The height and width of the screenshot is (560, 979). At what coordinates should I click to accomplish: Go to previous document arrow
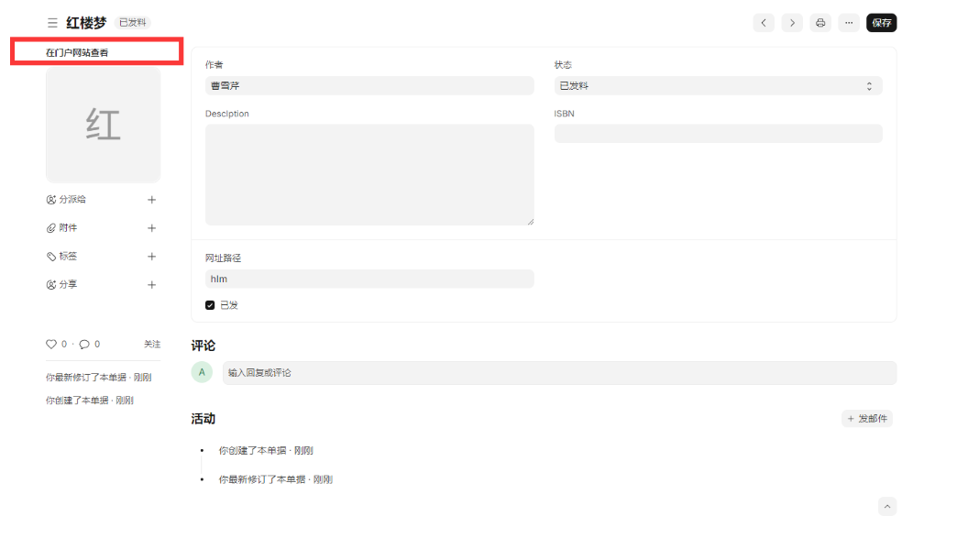coord(764,23)
